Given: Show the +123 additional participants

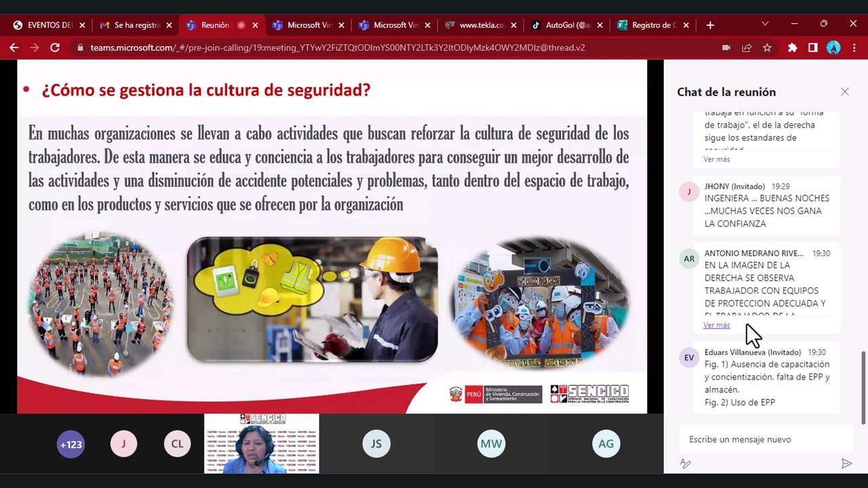Looking at the screenshot, I should click(x=71, y=444).
